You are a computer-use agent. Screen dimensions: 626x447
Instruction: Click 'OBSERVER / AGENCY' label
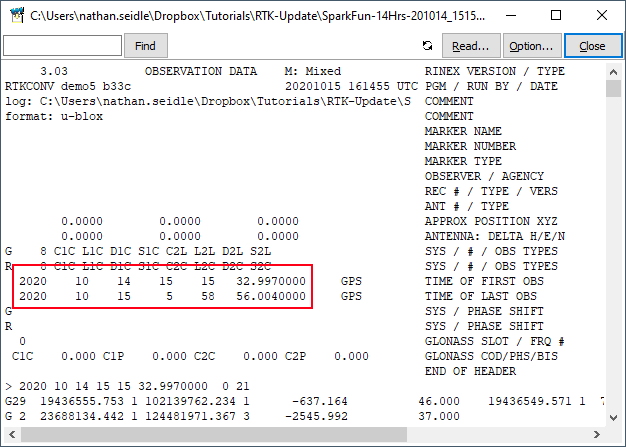(484, 176)
